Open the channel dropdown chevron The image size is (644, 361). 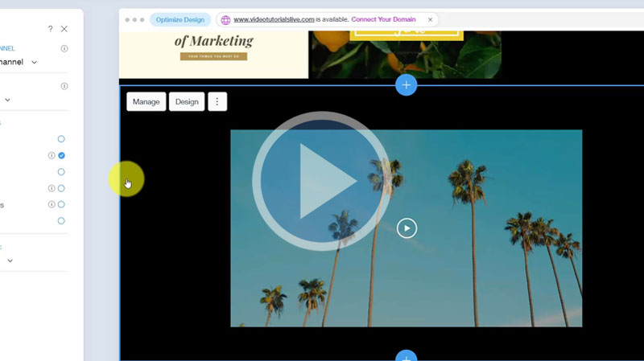(x=35, y=62)
